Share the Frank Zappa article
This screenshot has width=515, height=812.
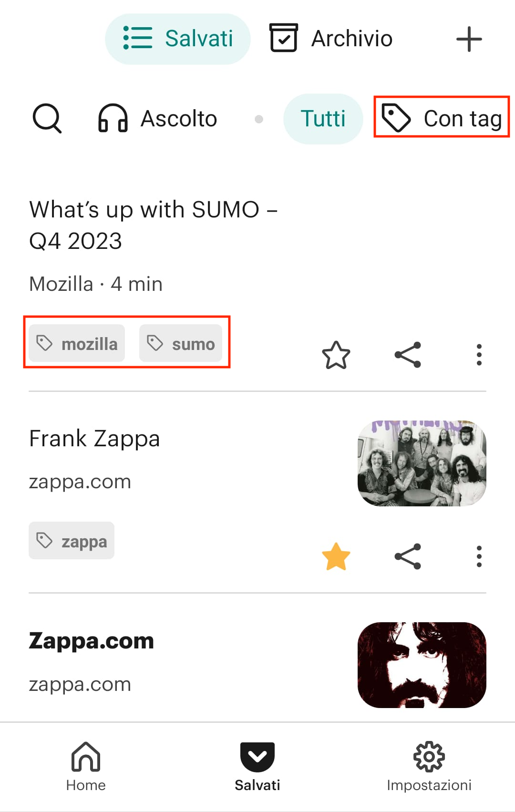408,556
